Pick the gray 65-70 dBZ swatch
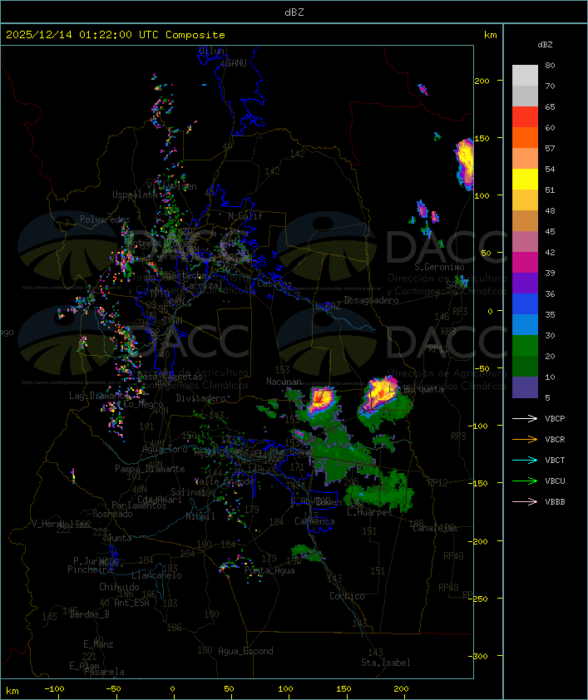Screen dimensions: 588x700 (525, 96)
